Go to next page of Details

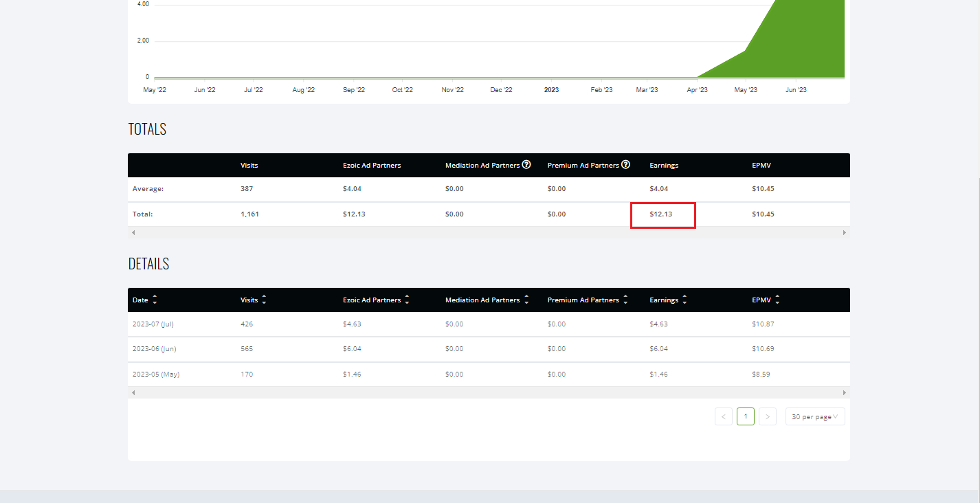[x=768, y=416]
